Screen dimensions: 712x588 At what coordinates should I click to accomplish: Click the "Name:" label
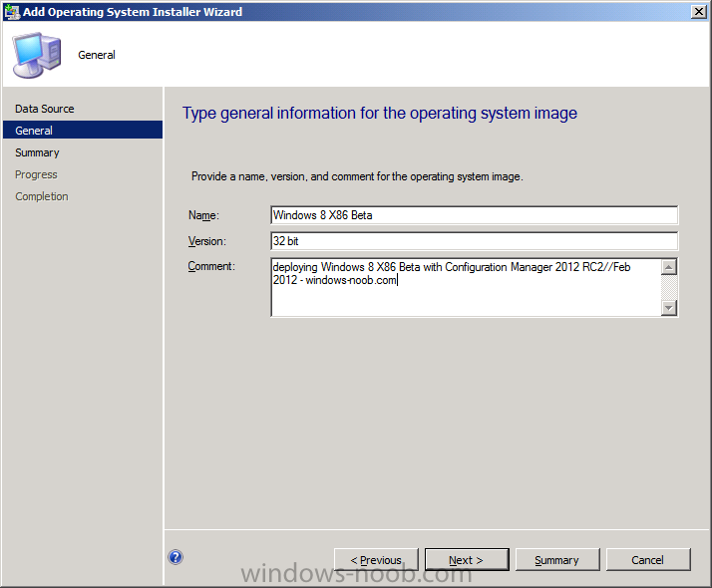tap(203, 215)
